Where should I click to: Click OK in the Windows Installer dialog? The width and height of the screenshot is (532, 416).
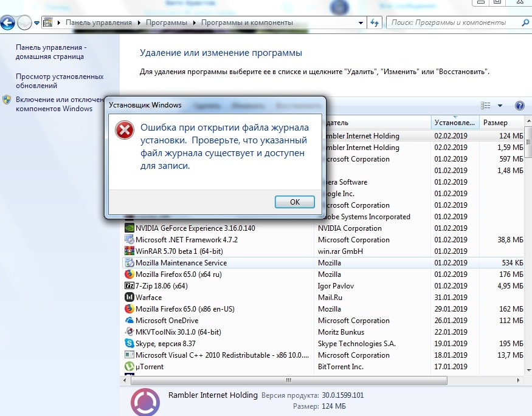[294, 202]
